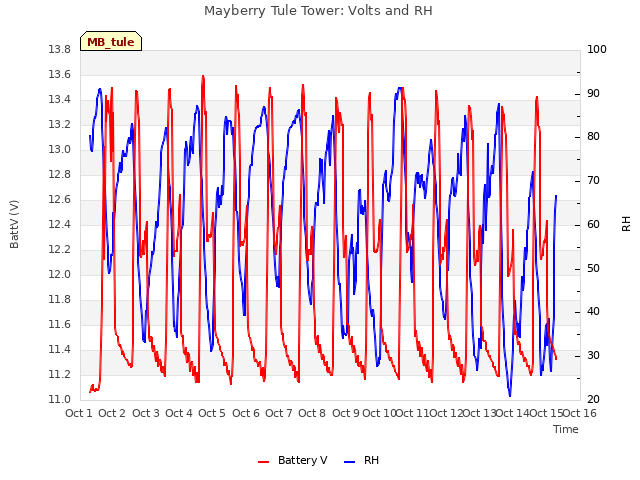The height and width of the screenshot is (480, 640).
Task: Click the 13.2 voltage tick label
Action: tap(60, 124)
